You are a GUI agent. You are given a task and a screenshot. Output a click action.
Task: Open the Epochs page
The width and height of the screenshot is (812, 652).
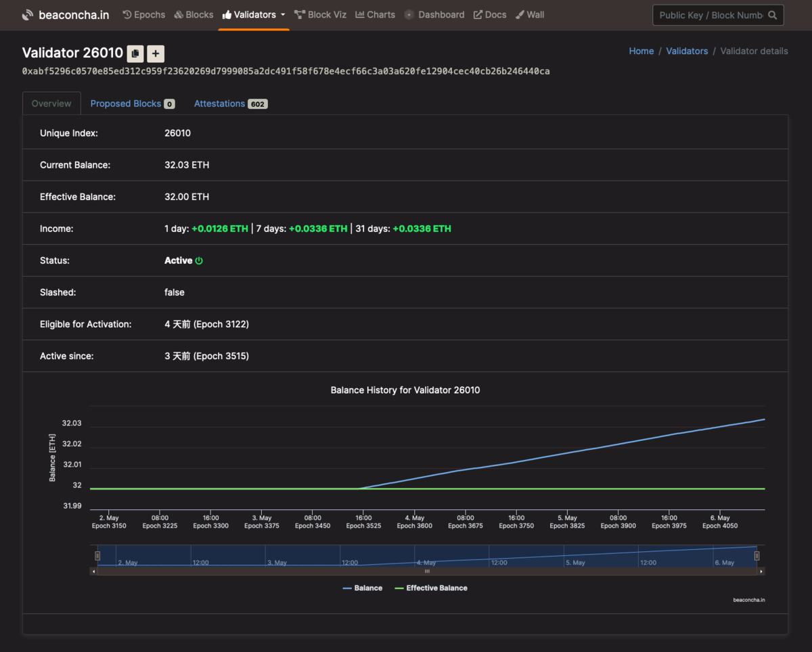[143, 15]
